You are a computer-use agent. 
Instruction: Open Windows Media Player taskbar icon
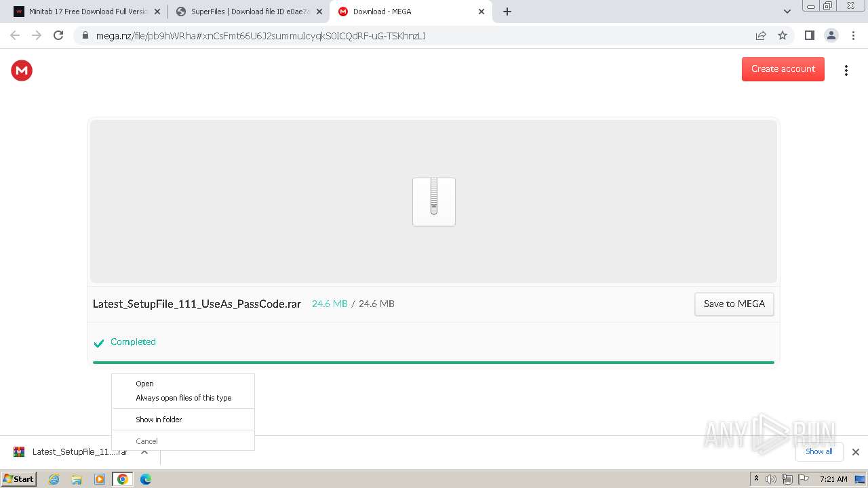point(100,479)
